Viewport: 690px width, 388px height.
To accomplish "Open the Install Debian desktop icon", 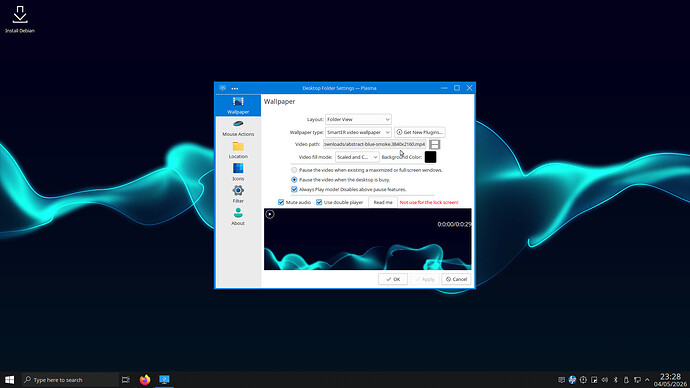I will pyautogui.click(x=20, y=19).
